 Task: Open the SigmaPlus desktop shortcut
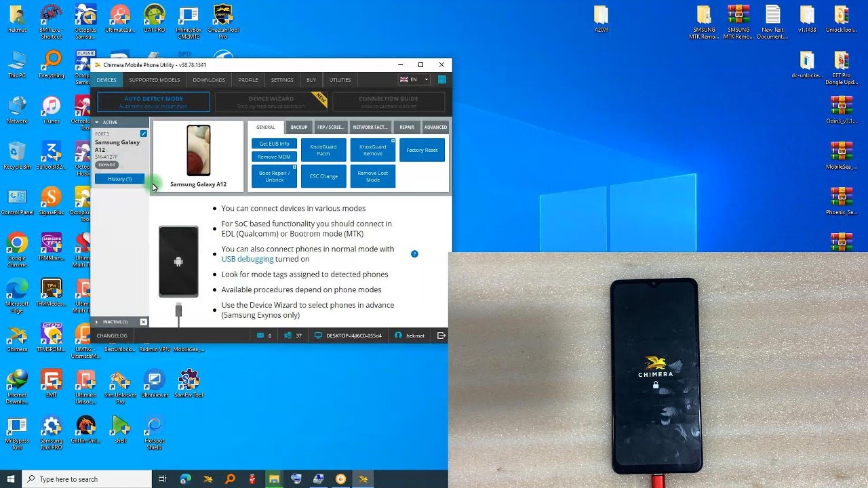(x=52, y=201)
